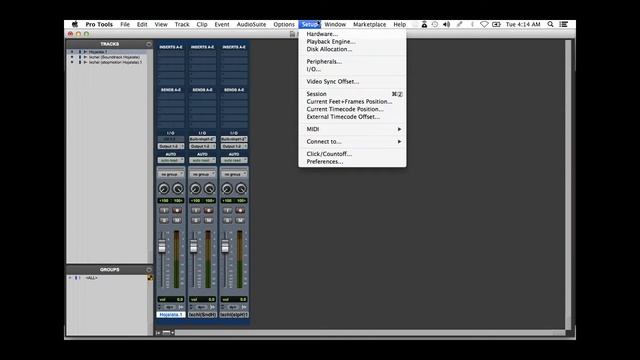The height and width of the screenshot is (360, 640).
Task: Click first insert slot on first channel strip
Action: (x=171, y=53)
